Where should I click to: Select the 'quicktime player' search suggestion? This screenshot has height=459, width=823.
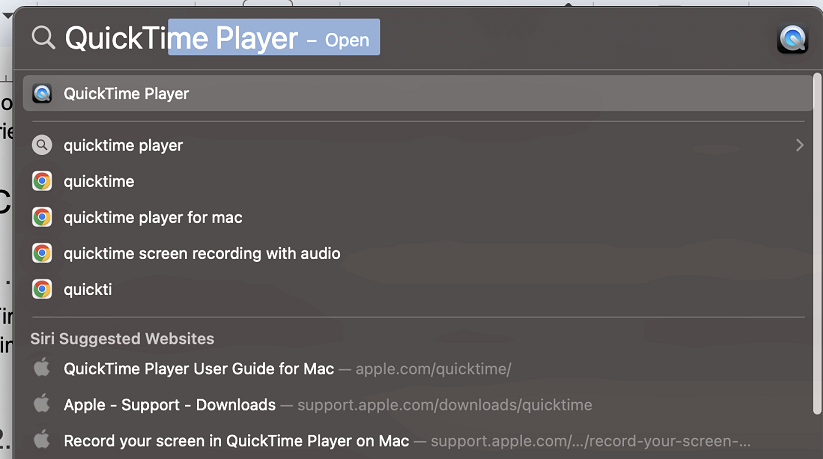click(x=417, y=145)
